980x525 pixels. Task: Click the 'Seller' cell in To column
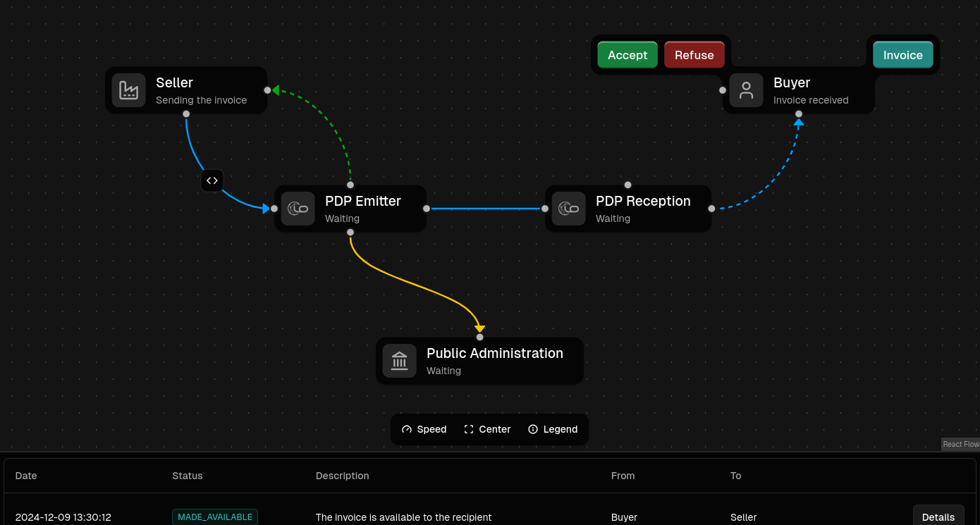pos(744,517)
